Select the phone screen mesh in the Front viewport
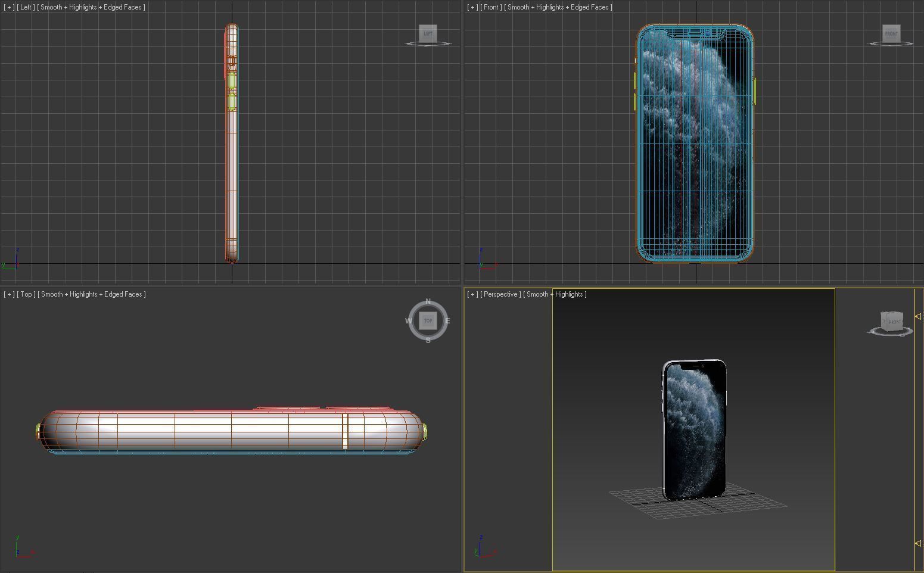This screenshot has width=924, height=573. (695, 143)
